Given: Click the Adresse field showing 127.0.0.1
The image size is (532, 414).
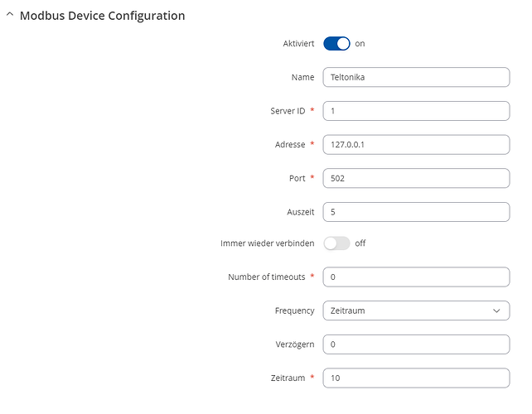Looking at the screenshot, I should tap(416, 144).
